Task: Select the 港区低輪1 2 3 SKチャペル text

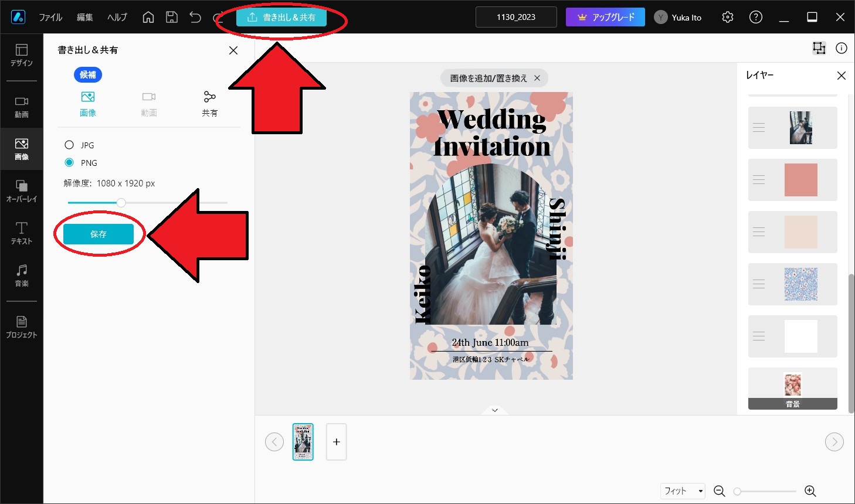Action: 491,359
